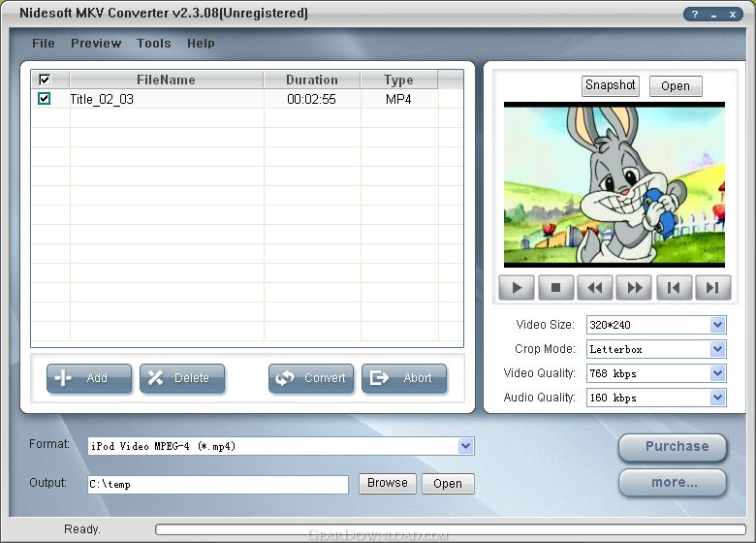Click the conversion progress bar
This screenshot has height=543, width=756.
tap(451, 529)
